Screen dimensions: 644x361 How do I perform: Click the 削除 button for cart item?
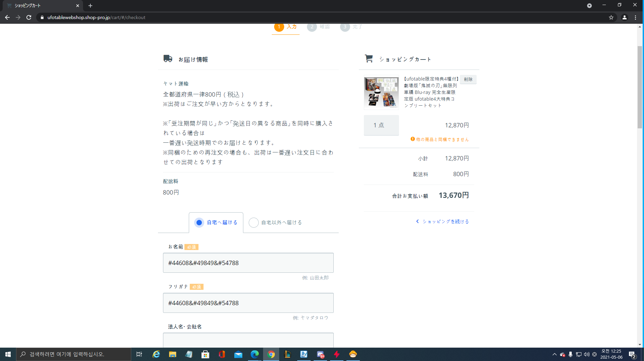tap(468, 79)
